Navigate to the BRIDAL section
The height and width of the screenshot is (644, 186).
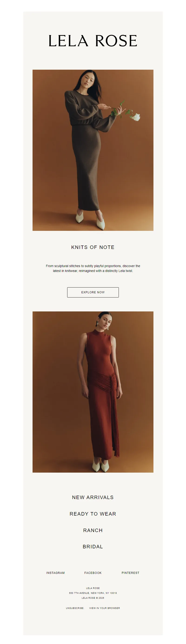tap(93, 546)
